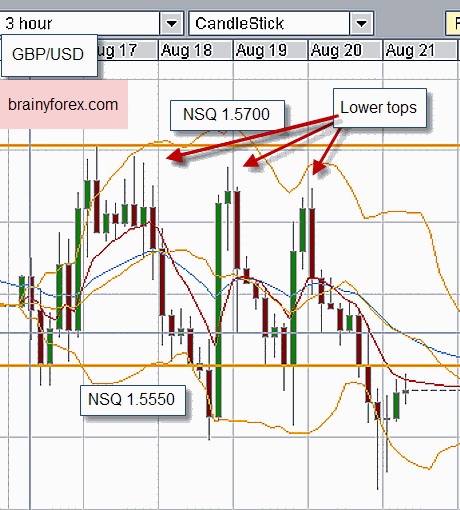This screenshot has width=460, height=510.
Task: Click the dashed current price line
Action: (433, 390)
